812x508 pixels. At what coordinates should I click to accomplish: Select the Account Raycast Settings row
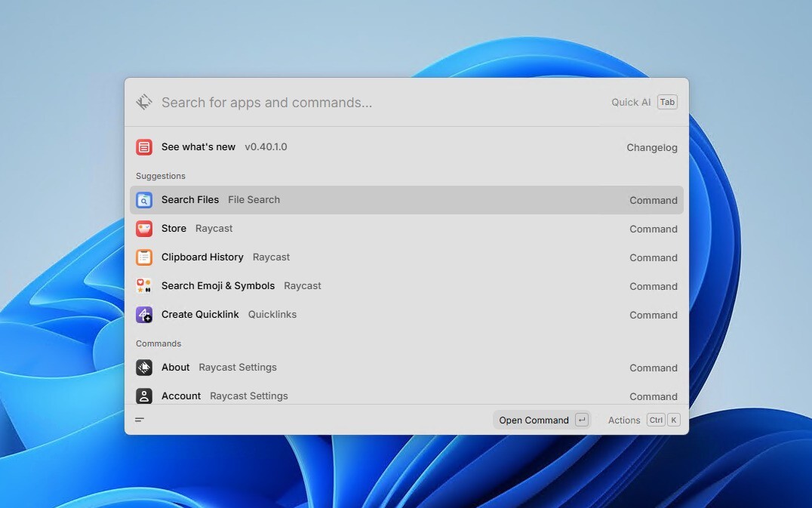click(406, 396)
